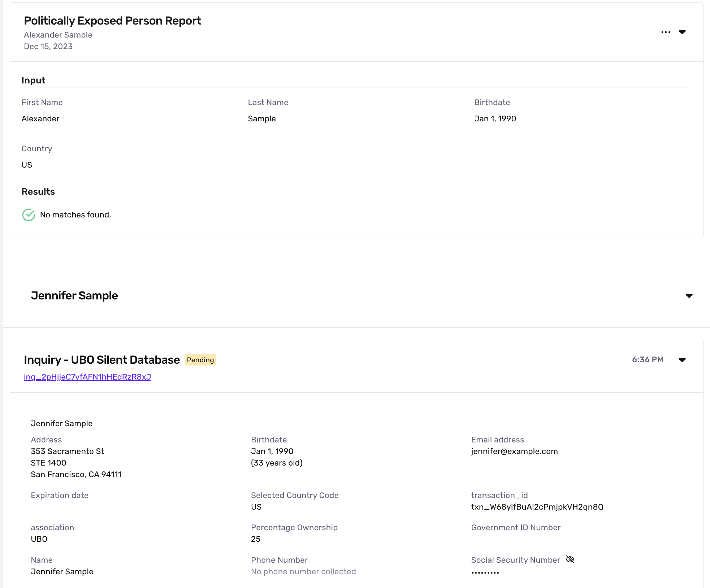The image size is (710, 588).
Task: Click the Dec 15, 2023 report date
Action: 48,47
